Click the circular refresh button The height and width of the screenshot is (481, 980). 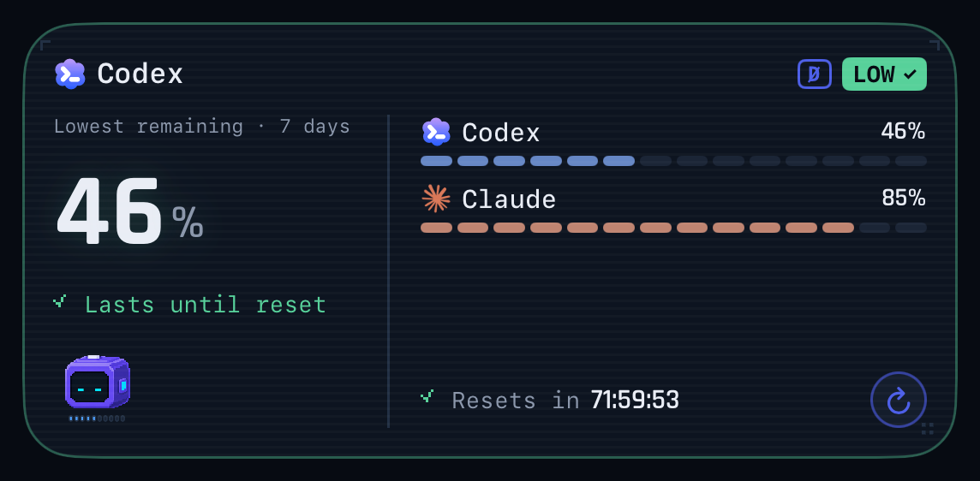point(898,400)
